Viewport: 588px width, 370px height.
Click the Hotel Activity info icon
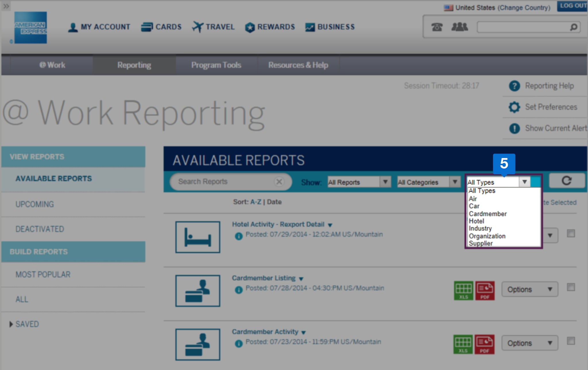click(x=238, y=236)
